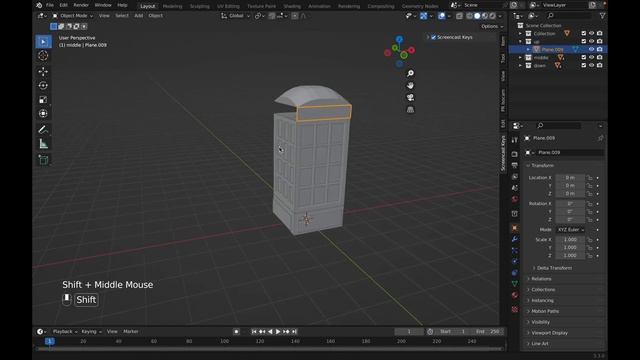Screen dimensions: 640x360
Task: Pin the Plane.009 properties panel
Action: (600, 138)
